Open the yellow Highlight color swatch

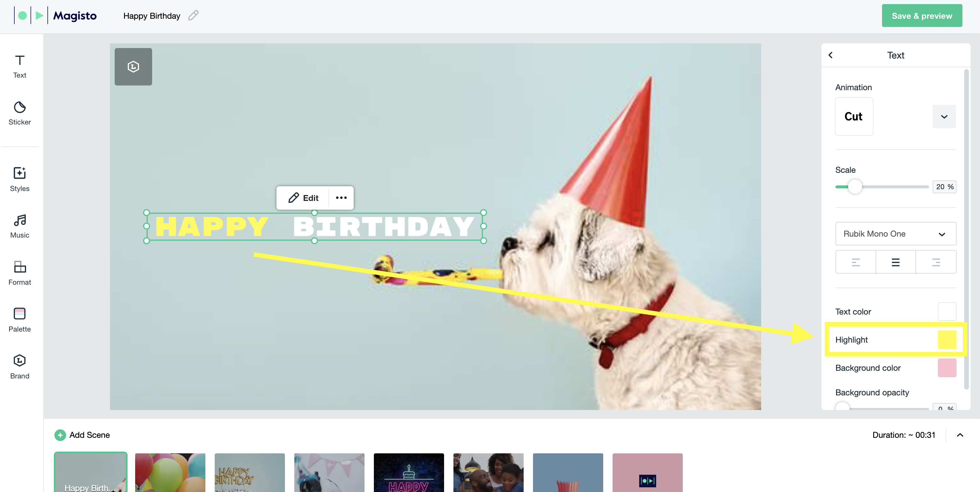coord(947,340)
